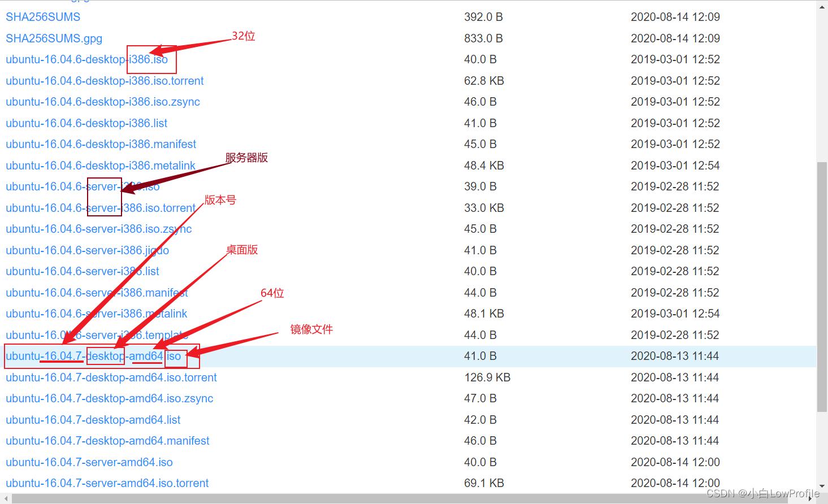Select the date of the SHA256SUMS.gpg row
This screenshot has height=504, width=828.
675,38
